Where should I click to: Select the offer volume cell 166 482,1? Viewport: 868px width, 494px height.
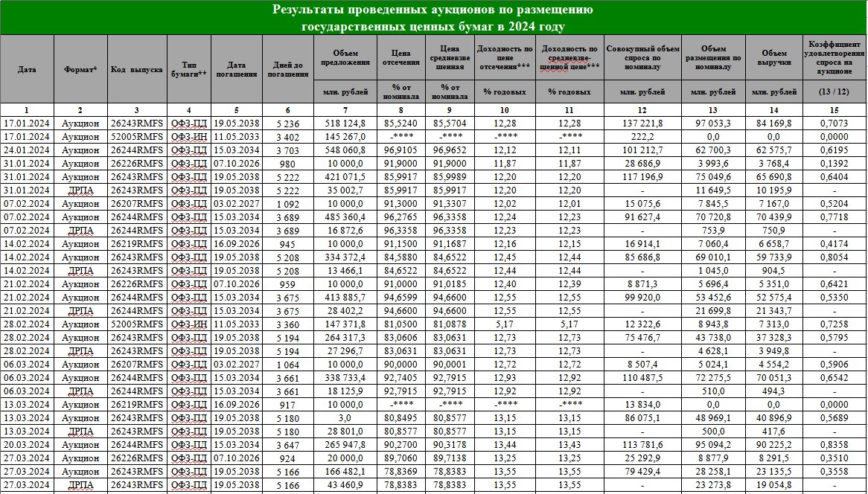coord(345,472)
